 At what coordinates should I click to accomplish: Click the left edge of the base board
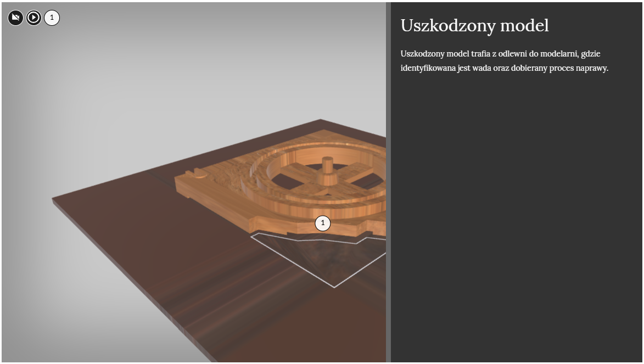[x=55, y=202]
